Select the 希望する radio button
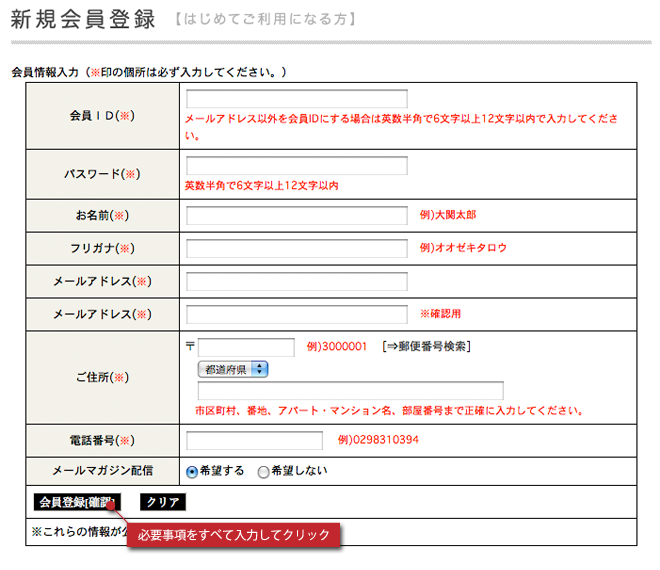The height and width of the screenshot is (570, 660). click(192, 472)
